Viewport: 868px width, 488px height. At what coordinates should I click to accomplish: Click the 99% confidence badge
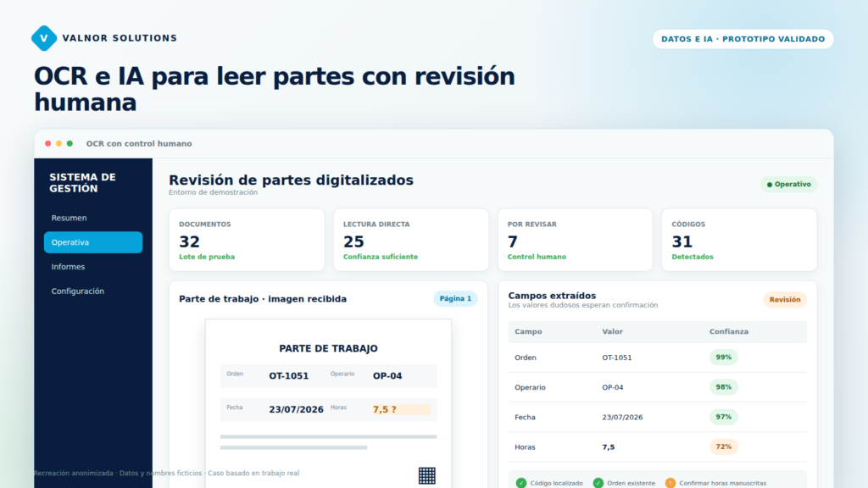pyautogui.click(x=724, y=358)
